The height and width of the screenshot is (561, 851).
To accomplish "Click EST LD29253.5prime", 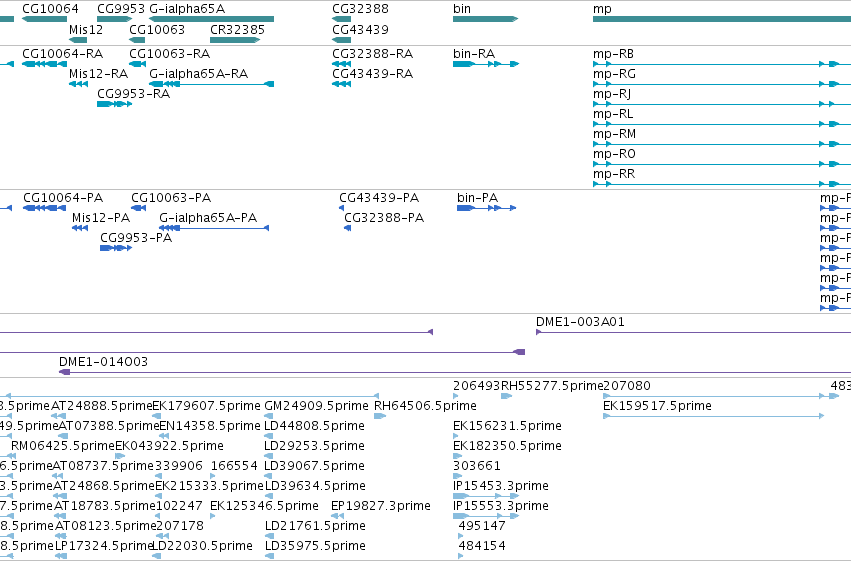I will 314,446.
